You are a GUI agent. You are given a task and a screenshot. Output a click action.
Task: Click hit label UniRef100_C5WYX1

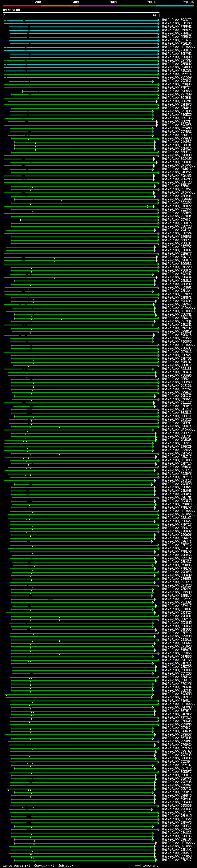[x=177, y=789]
